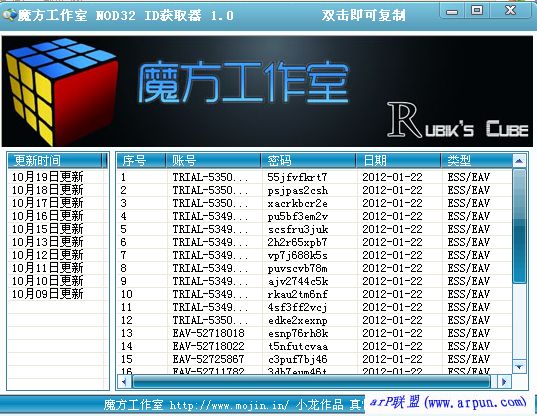The height and width of the screenshot is (416, 537).
Task: Close the NOD32 ID window
Action: pyautogui.click(x=510, y=11)
